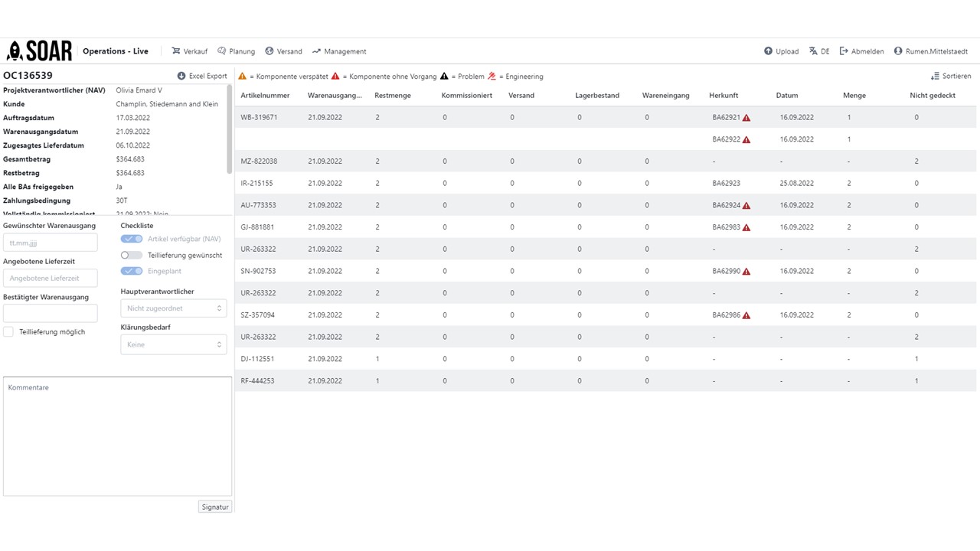
Task: Click warning triangle next to BA62990
Action: [x=746, y=272]
